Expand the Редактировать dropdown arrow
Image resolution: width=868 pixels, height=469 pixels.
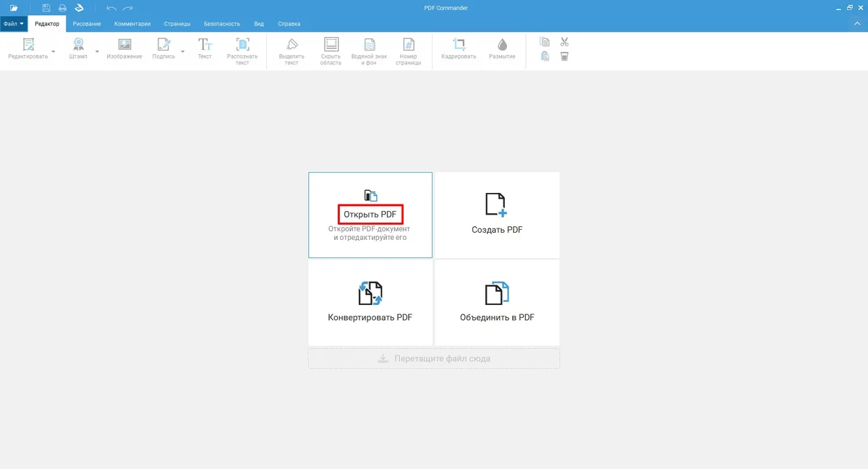[x=54, y=52]
